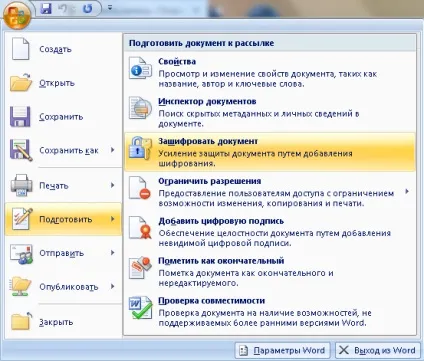Expand the Отправить submenu arrow
This screenshot has width=424, height=361.
pos(113,253)
